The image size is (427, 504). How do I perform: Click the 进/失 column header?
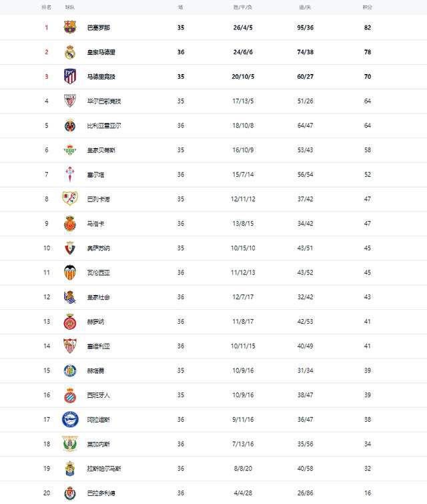point(306,7)
